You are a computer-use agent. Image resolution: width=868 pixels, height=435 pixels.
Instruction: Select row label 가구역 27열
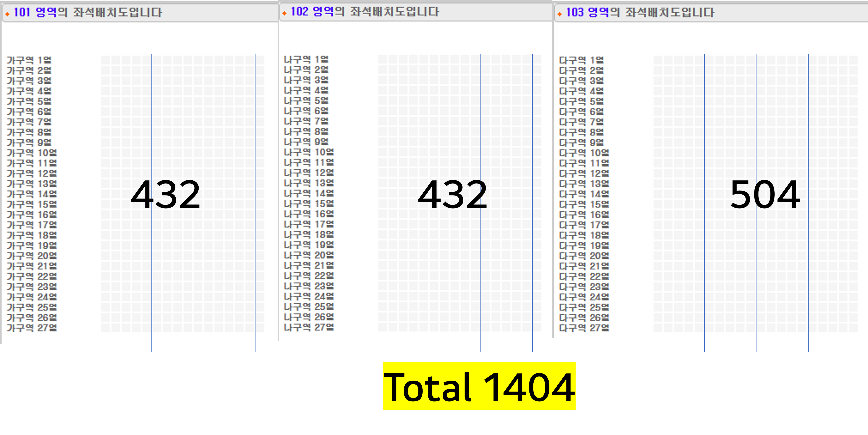[x=32, y=328]
